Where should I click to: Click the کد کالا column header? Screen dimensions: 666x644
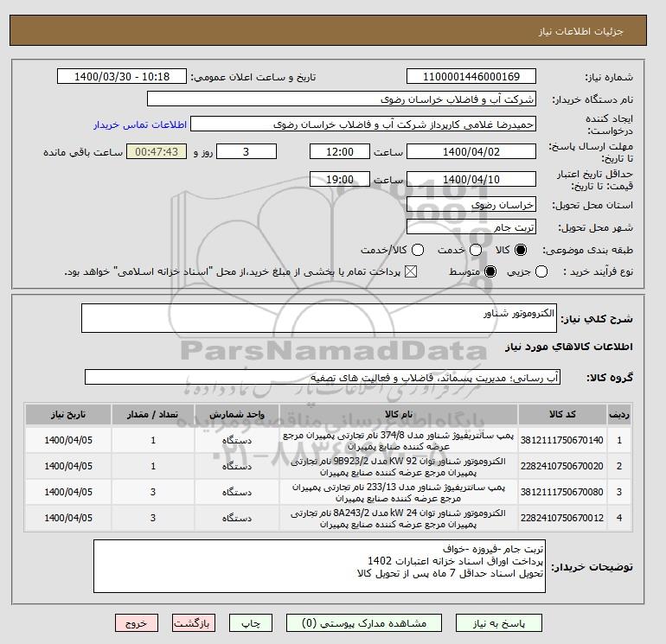(x=562, y=414)
